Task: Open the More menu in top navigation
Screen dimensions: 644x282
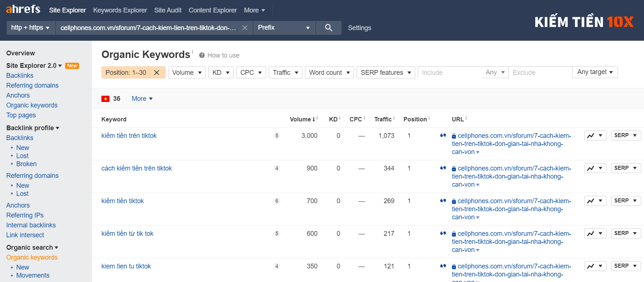Action: [x=254, y=10]
